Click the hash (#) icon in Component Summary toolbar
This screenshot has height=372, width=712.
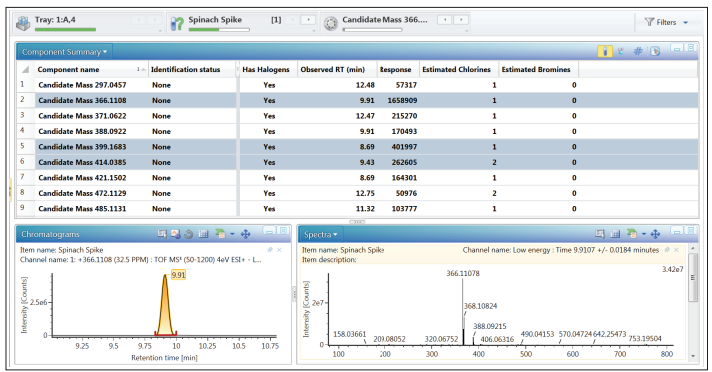coord(638,51)
